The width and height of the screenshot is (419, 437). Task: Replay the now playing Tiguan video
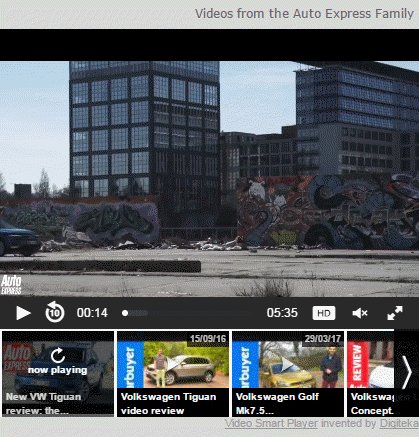(58, 361)
